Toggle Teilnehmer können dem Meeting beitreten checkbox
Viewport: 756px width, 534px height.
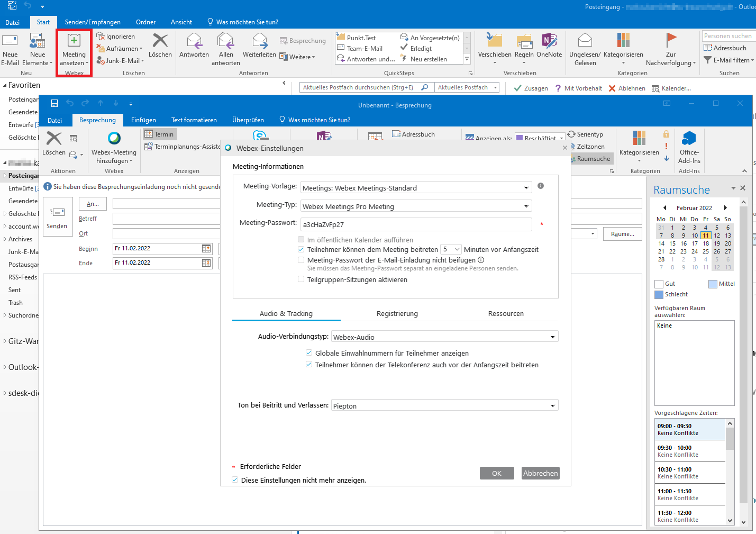click(x=301, y=249)
